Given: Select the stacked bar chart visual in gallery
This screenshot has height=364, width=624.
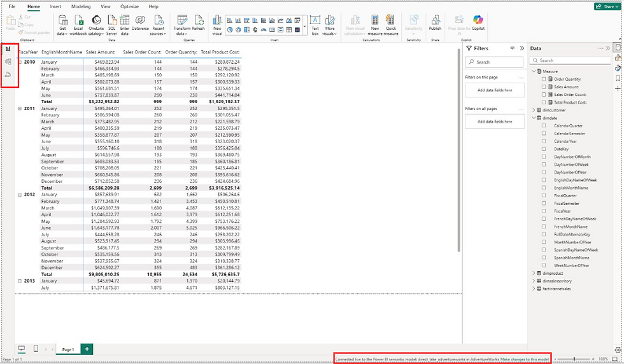Looking at the screenshot, I should 230,20.
